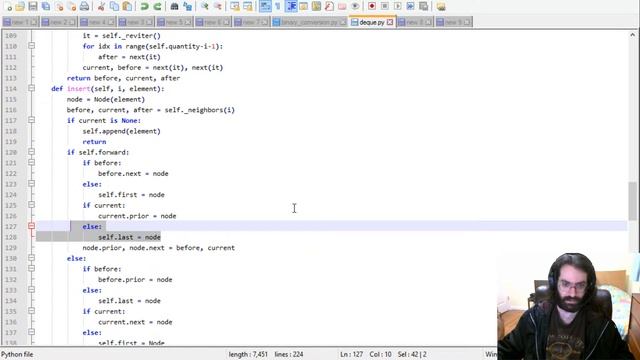Viewport: 640px width, 360px height.
Task: Open the Replace dialog icon
Action: pos(187,6)
